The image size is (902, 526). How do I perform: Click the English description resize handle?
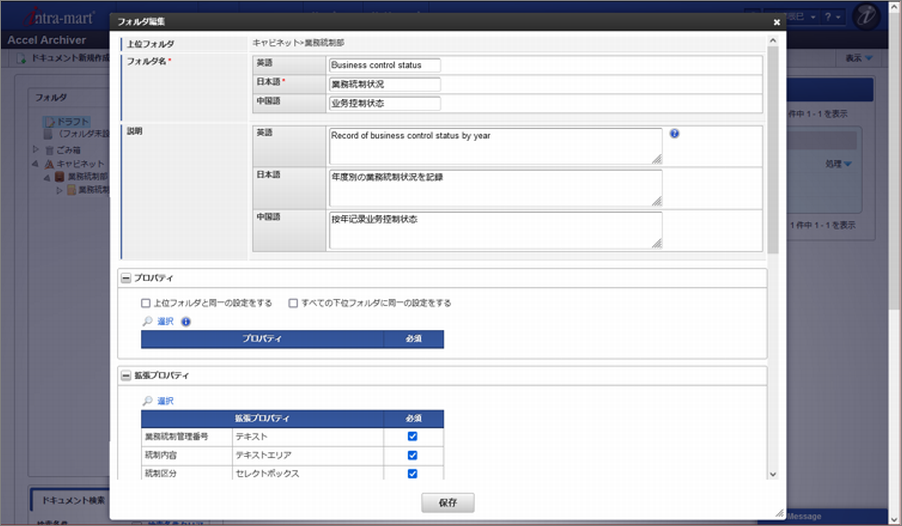pos(657,159)
